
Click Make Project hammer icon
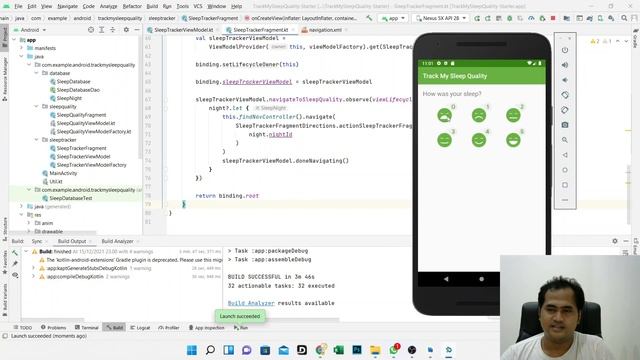pos(369,18)
